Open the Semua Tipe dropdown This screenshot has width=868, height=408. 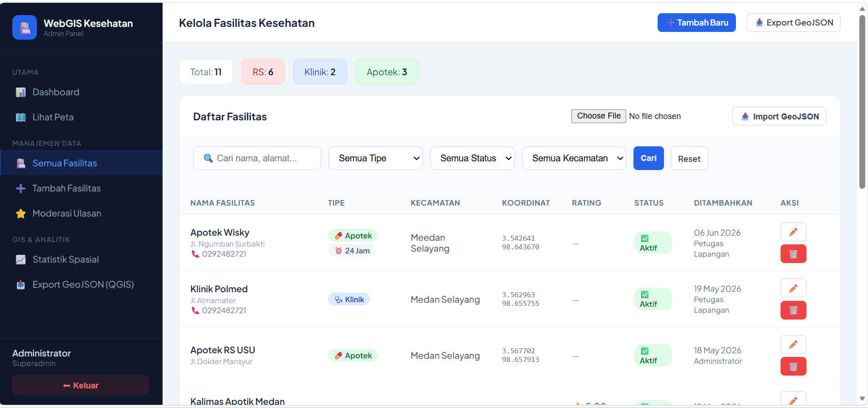[x=375, y=158]
